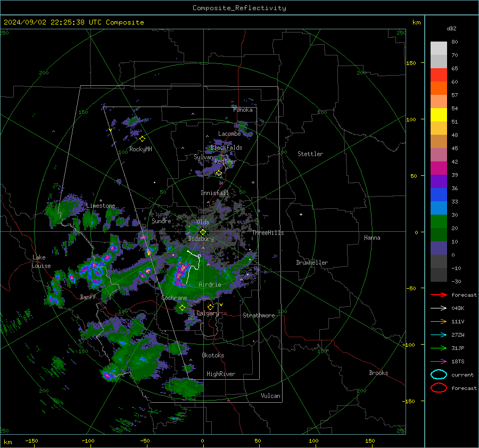Click the dBZ legend heading
This screenshot has height=448, width=479.
[451, 28]
